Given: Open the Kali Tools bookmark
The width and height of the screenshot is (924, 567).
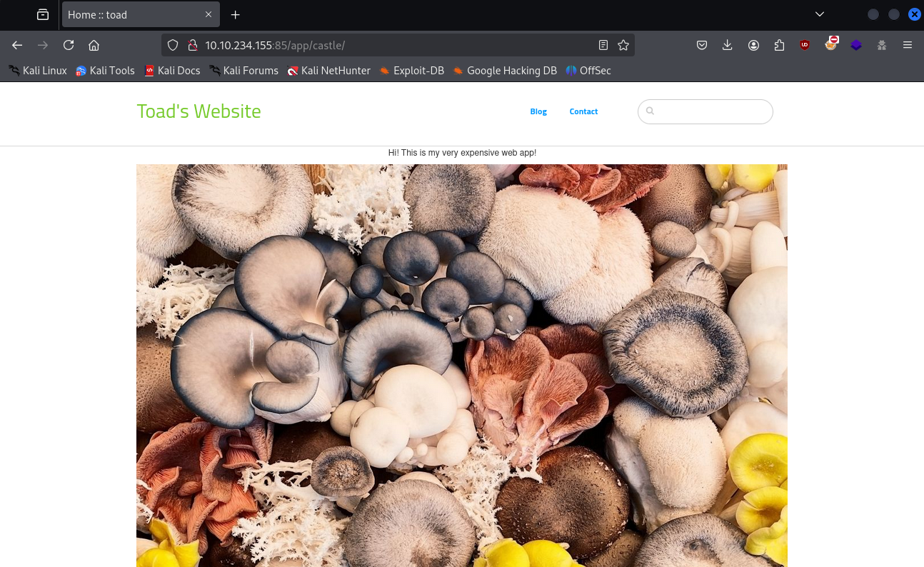Looking at the screenshot, I should [105, 70].
